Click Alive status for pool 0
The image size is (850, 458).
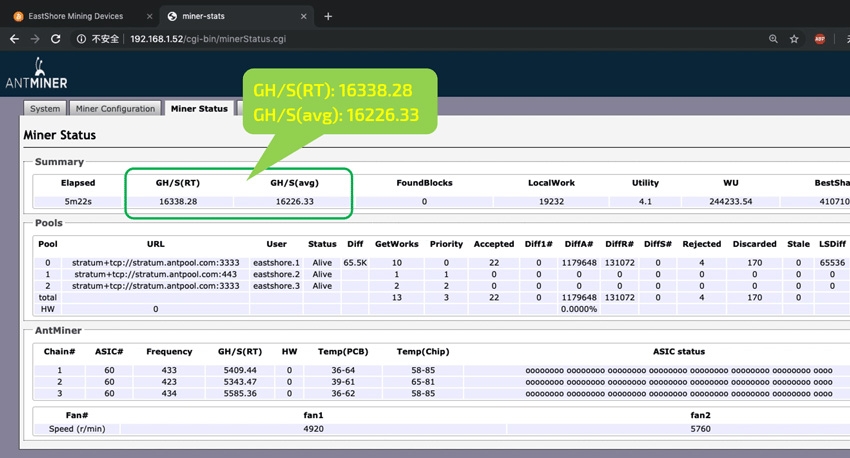[322, 262]
